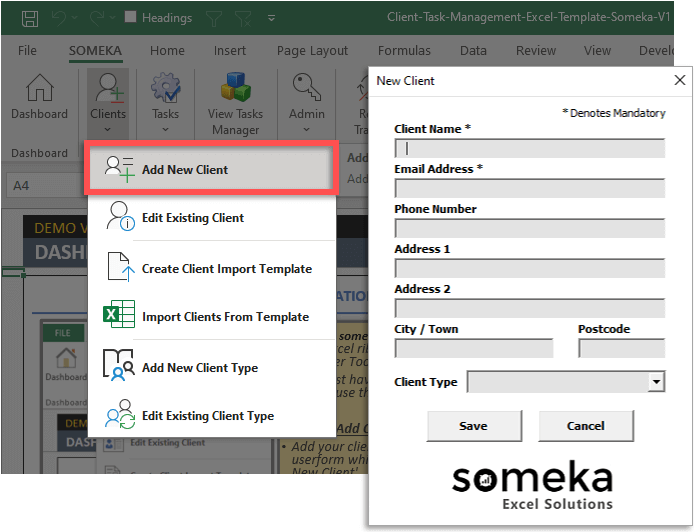Click the Excel icon for importing clients
This screenshot has height=532, width=694.
119,314
